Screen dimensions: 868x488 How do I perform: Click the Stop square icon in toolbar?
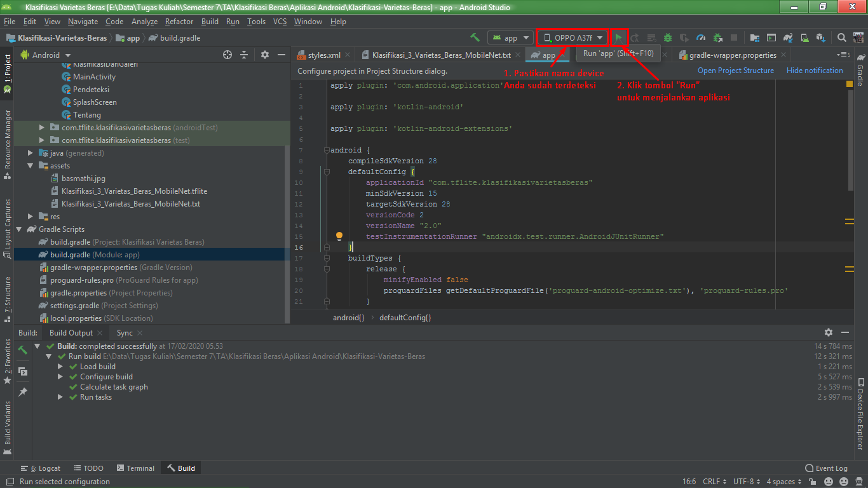(x=734, y=37)
